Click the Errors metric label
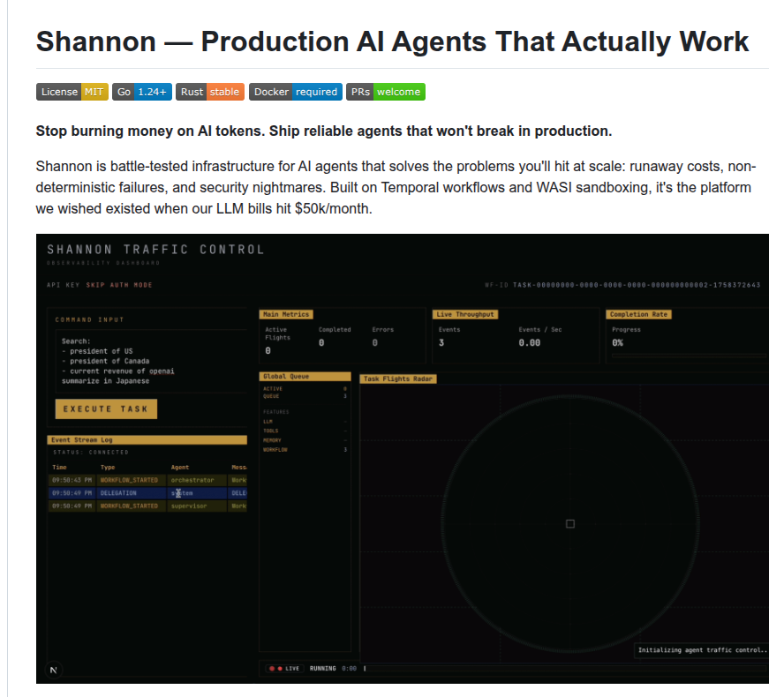Viewport: 784px width, 697px height. 382,330
